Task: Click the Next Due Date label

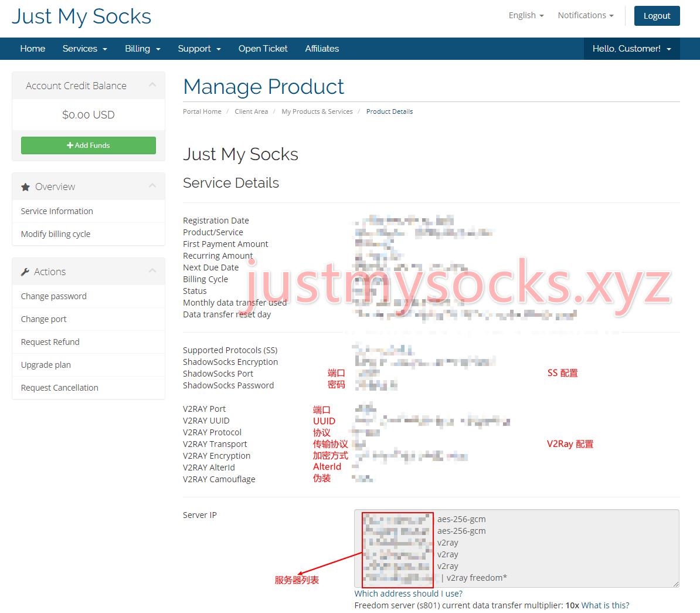Action: click(210, 267)
